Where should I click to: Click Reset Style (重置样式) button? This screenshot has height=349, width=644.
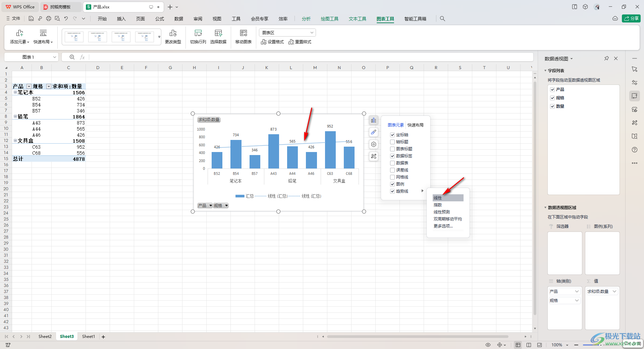[300, 42]
